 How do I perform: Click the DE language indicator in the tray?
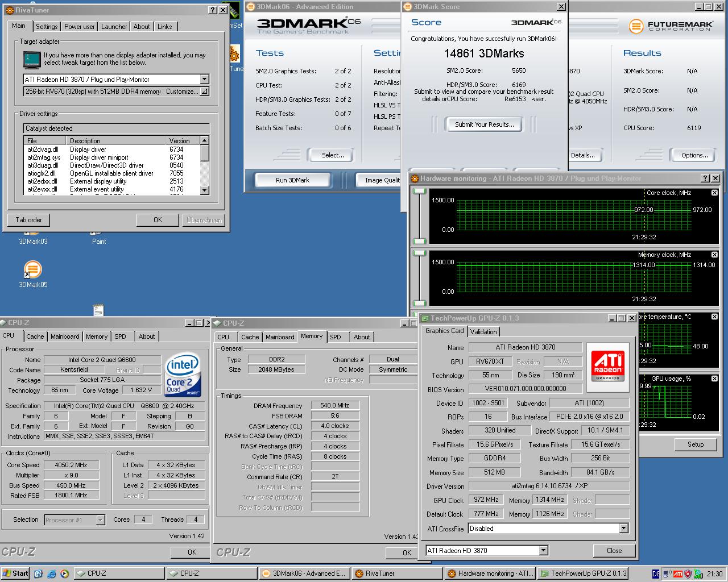pos(656,573)
